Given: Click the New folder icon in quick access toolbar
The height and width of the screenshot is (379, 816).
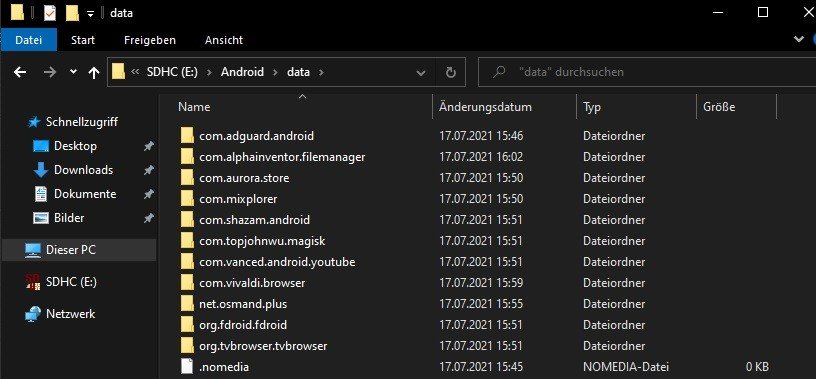Looking at the screenshot, I should point(72,12).
